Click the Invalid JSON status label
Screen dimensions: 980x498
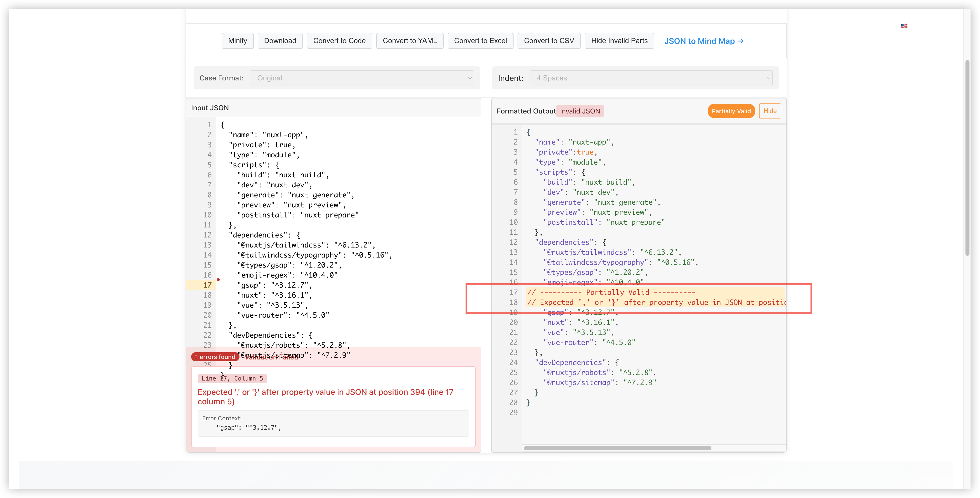pyautogui.click(x=580, y=111)
